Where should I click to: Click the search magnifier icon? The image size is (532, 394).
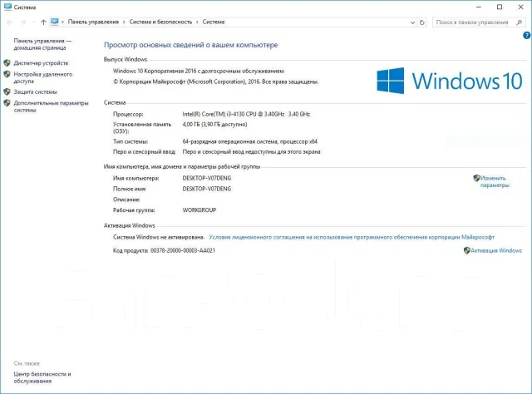point(519,22)
